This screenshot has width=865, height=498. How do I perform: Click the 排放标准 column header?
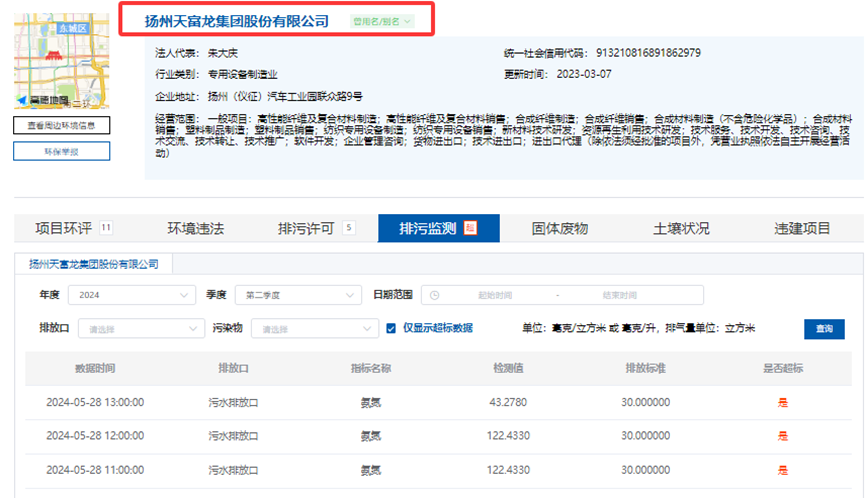point(645,368)
